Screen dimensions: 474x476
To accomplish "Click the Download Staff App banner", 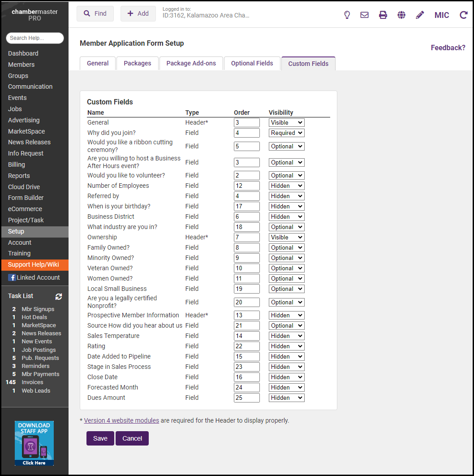I will point(34,443).
